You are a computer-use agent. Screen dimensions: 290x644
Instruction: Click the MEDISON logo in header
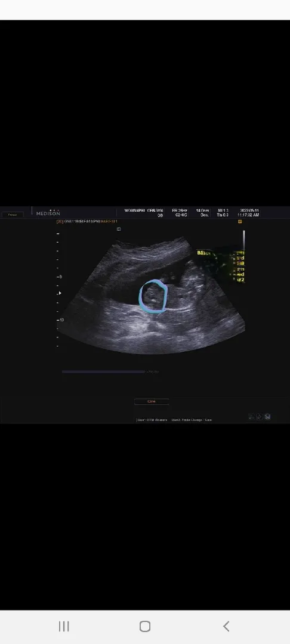tap(48, 213)
